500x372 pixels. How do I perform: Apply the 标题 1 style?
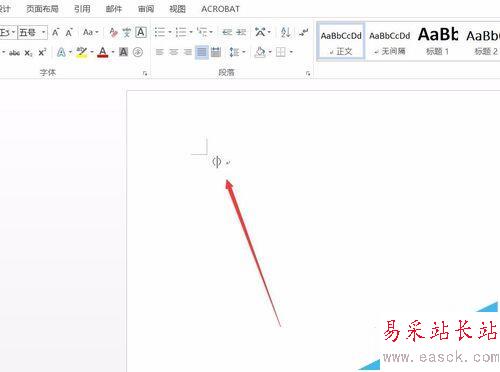click(437, 42)
